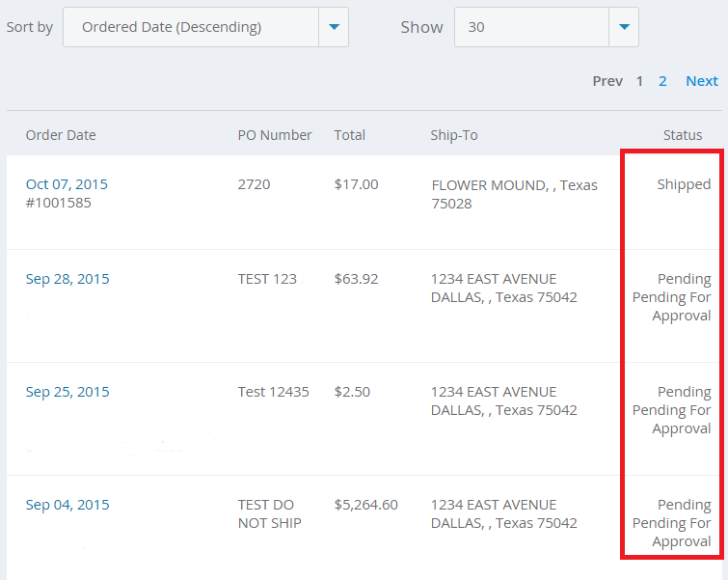Screen dimensions: 728x580
Task: Click order number #1001585
Action: [x=59, y=203]
